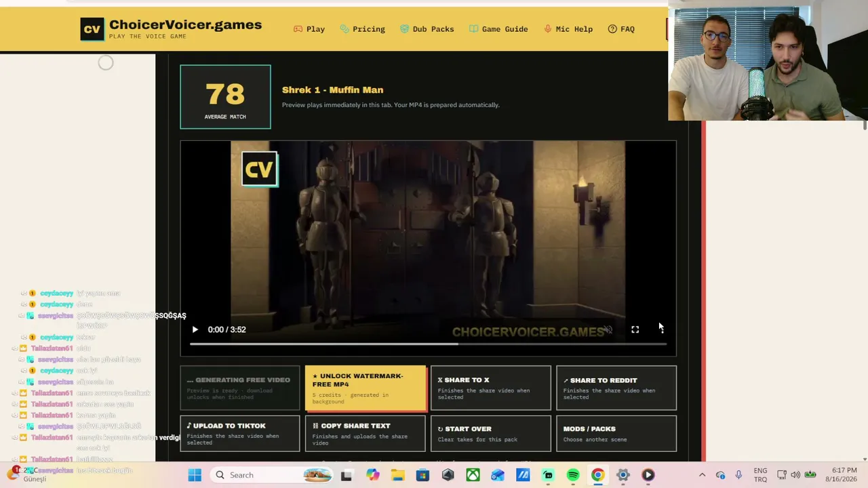Click the Copy Share Text button

click(x=366, y=433)
